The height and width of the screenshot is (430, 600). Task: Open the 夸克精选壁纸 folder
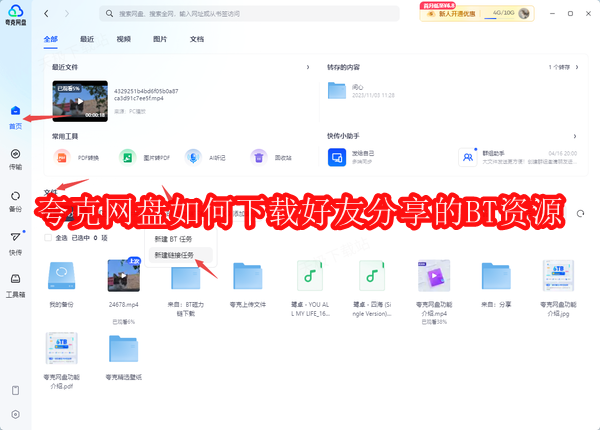click(124, 349)
